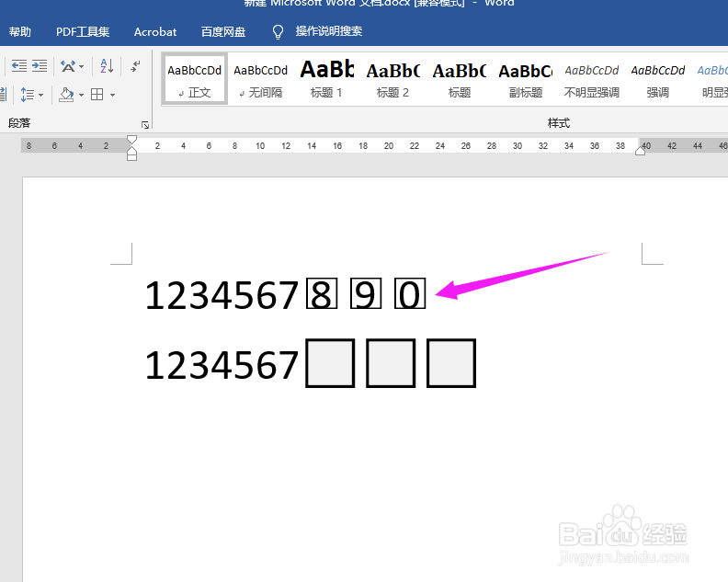
Task: Click the A-Z sort icon
Action: click(x=107, y=66)
